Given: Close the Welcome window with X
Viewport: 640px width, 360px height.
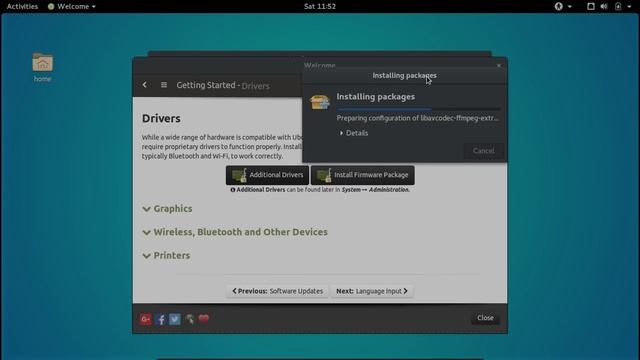Looking at the screenshot, I should [499, 65].
